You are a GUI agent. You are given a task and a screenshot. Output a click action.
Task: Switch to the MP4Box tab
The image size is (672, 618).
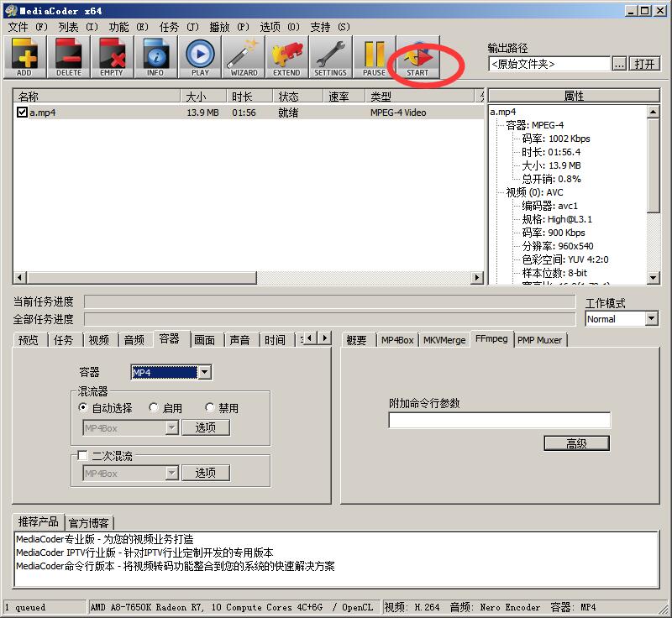point(397,340)
